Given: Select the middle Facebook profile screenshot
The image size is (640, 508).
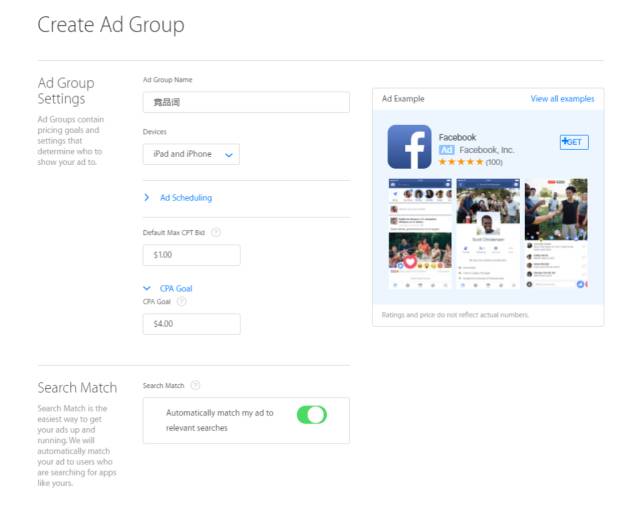Looking at the screenshot, I should tap(488, 233).
